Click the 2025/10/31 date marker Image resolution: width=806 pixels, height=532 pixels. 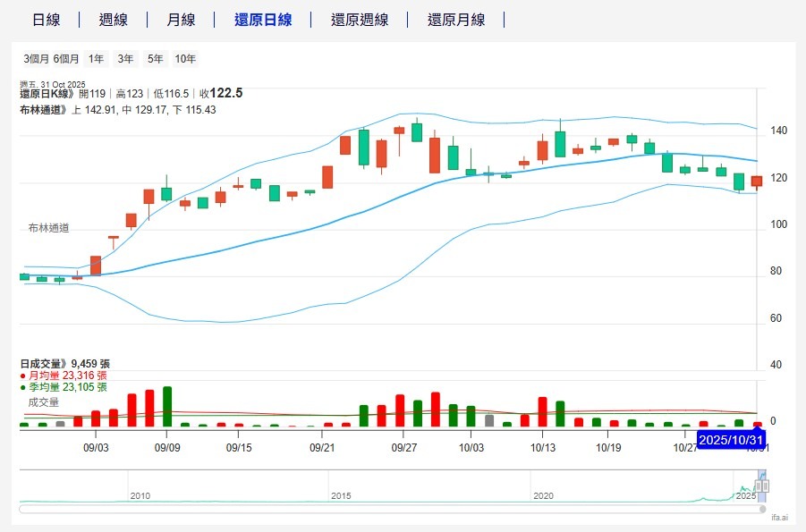pos(731,440)
